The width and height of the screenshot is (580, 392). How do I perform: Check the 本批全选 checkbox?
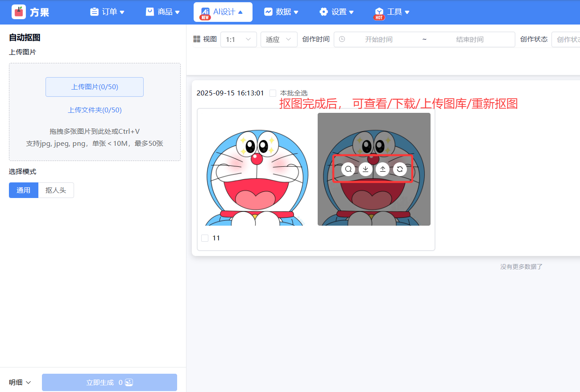273,93
